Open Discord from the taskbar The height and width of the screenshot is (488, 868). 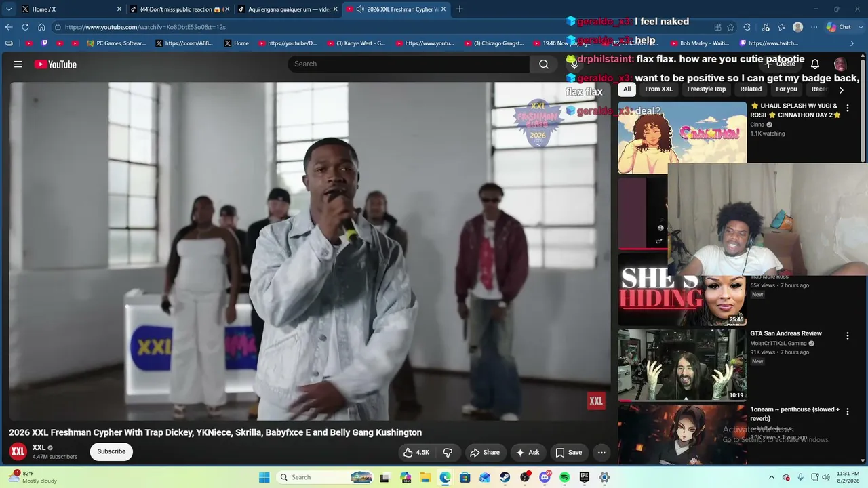coord(545,477)
